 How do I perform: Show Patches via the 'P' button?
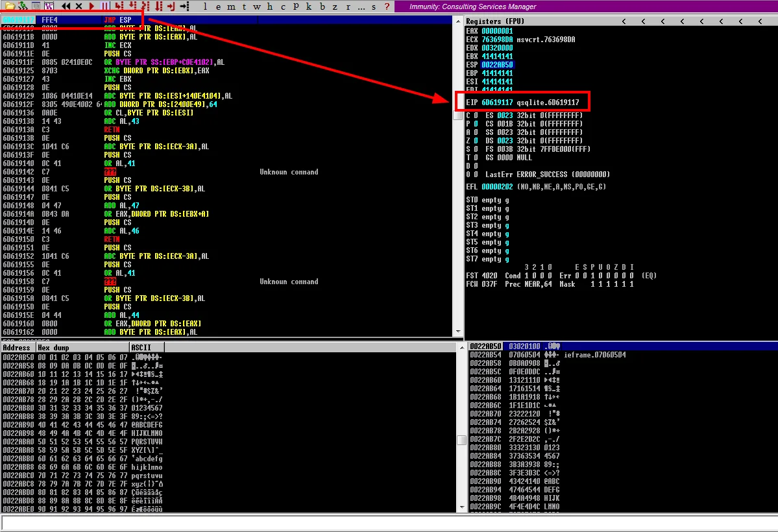[296, 6]
